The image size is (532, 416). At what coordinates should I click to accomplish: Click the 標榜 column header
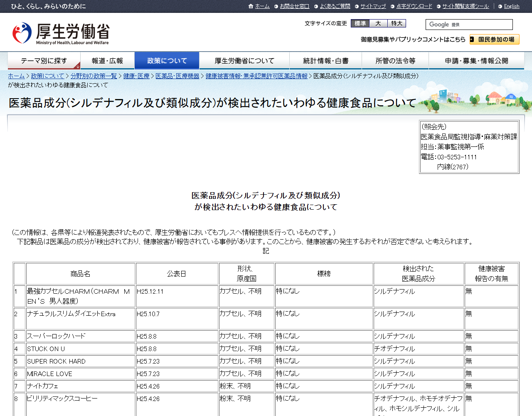coord(324,274)
